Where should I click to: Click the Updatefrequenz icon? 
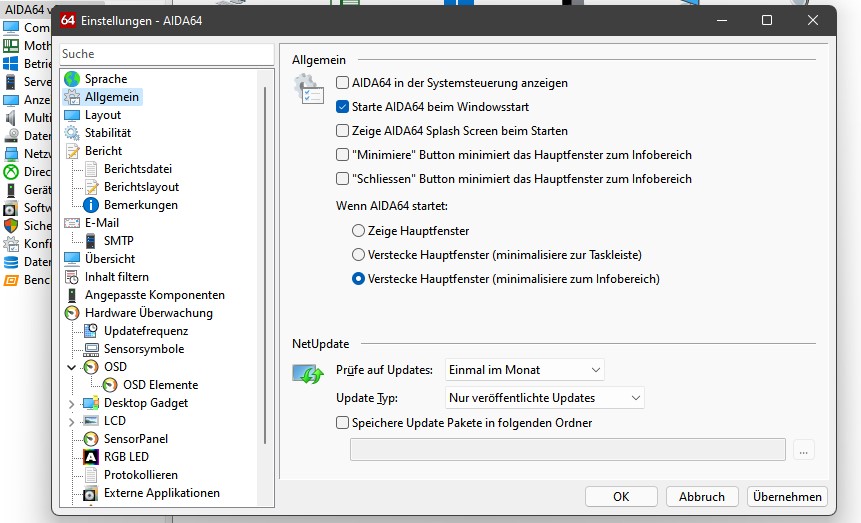(x=91, y=331)
